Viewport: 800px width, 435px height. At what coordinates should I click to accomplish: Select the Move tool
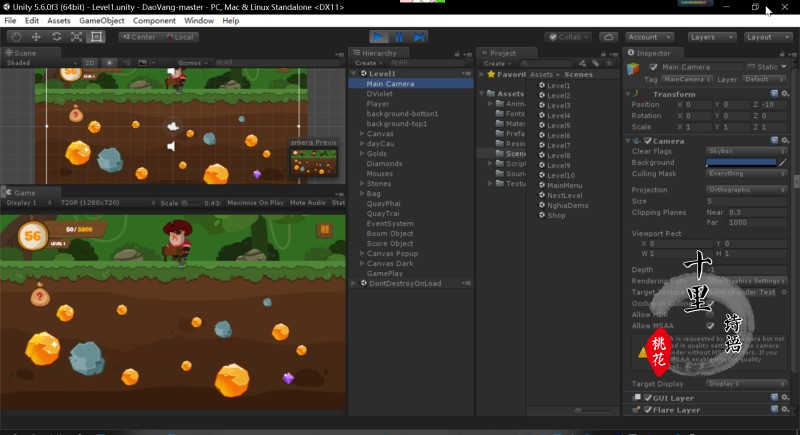click(36, 37)
